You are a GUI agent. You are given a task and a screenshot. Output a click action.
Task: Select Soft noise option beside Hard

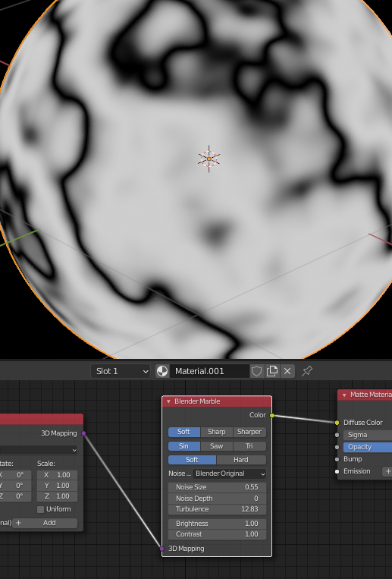192,460
